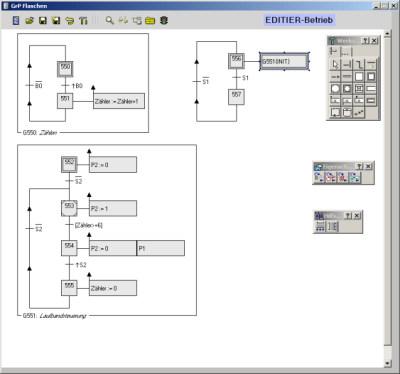Click the cyan scissors properties icon

pos(355,177)
